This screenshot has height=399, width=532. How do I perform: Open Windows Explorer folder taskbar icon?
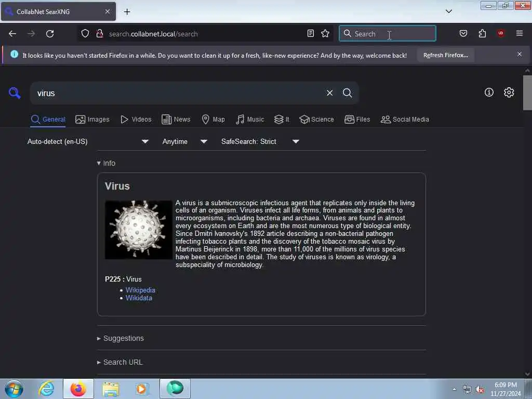coord(111,389)
